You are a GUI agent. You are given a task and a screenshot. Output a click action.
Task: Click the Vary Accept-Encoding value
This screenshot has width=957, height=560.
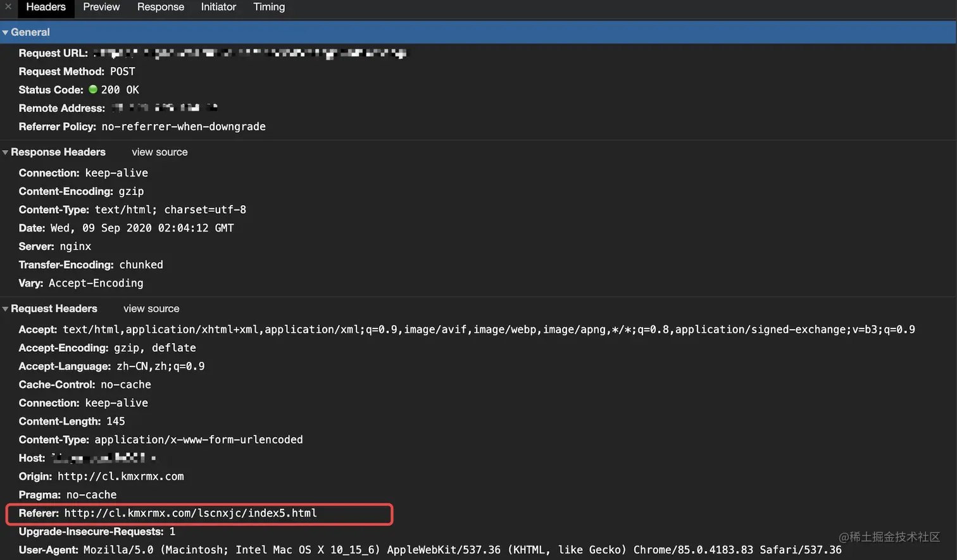[96, 283]
